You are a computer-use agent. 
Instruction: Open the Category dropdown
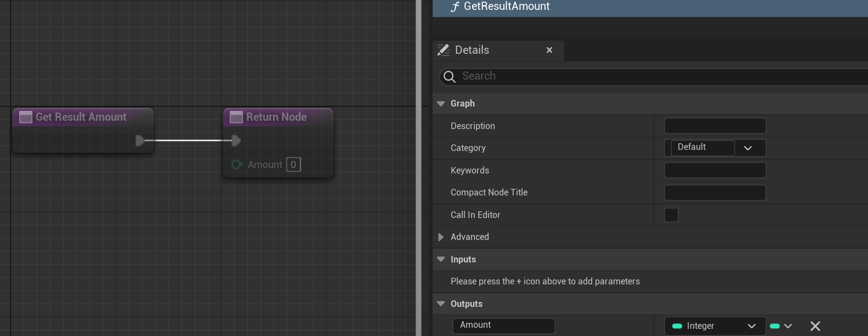click(x=747, y=148)
